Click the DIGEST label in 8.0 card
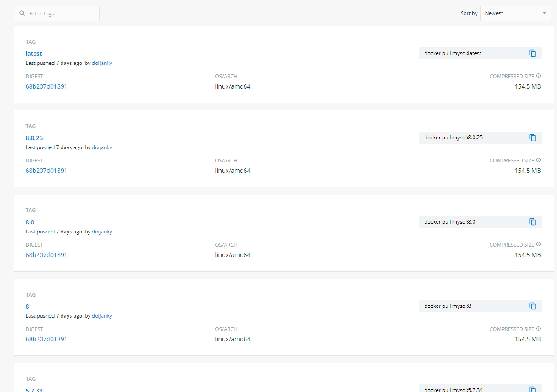Screen dimensions: 557x392 click(x=34, y=245)
